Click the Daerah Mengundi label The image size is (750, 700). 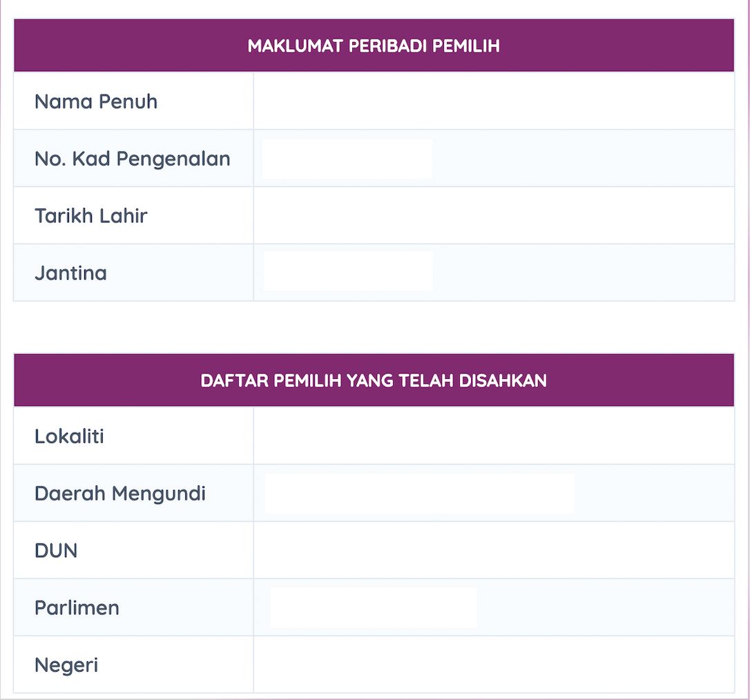pyautogui.click(x=120, y=494)
